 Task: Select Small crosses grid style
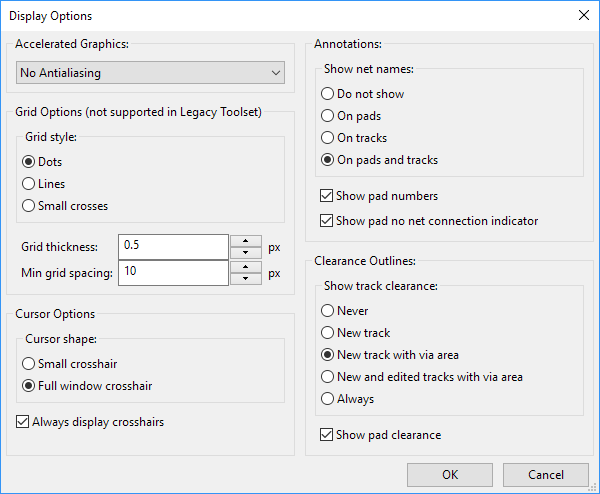[65, 206]
